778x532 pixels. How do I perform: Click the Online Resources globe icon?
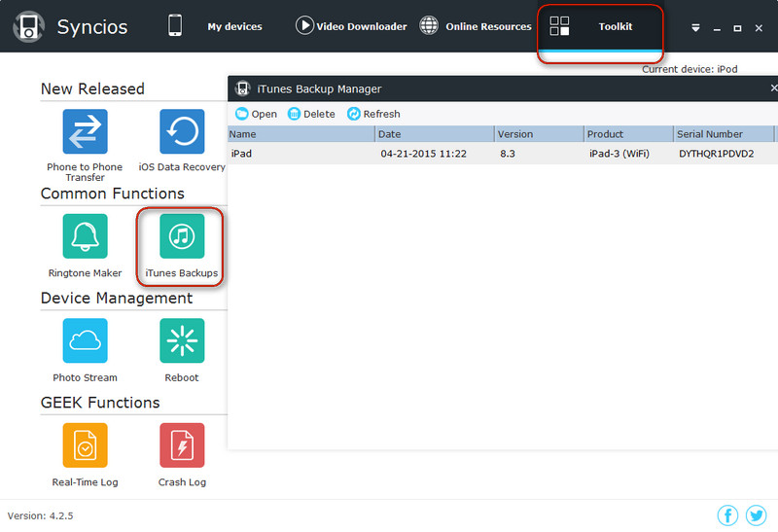[x=429, y=25]
